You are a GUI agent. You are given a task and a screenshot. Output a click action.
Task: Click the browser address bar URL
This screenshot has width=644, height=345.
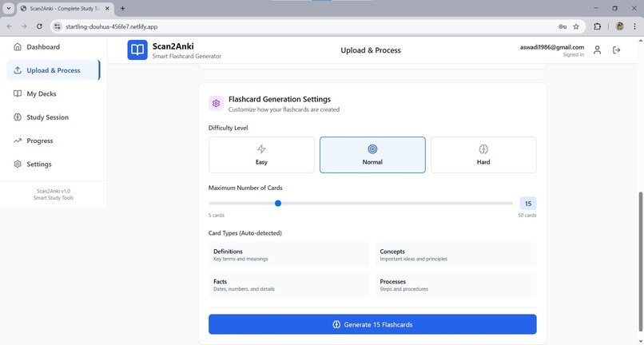tap(111, 26)
